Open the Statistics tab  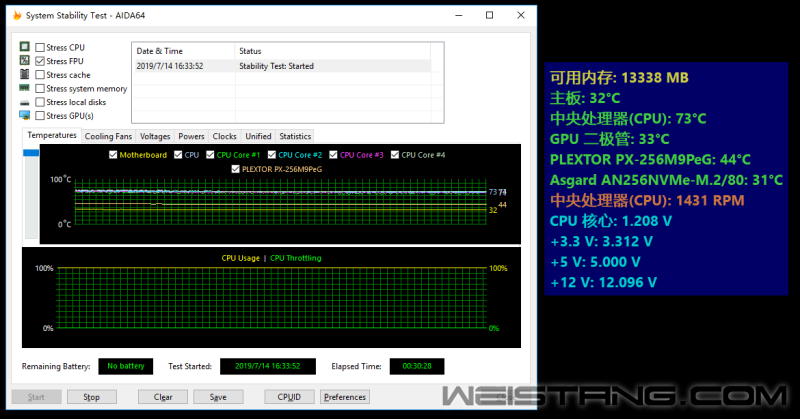pos(295,136)
